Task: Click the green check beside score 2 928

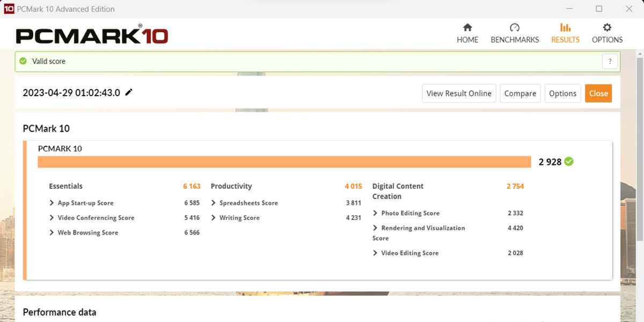Action: click(569, 162)
